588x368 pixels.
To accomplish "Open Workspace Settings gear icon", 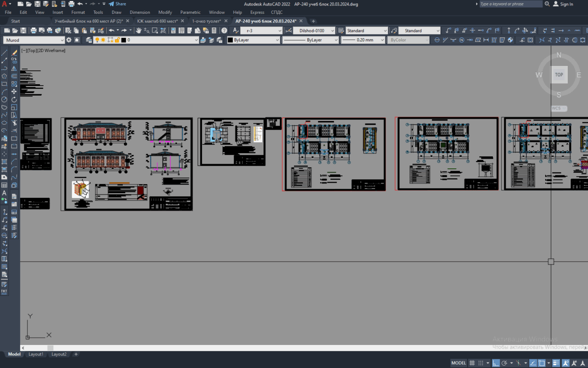I will 69,40.
